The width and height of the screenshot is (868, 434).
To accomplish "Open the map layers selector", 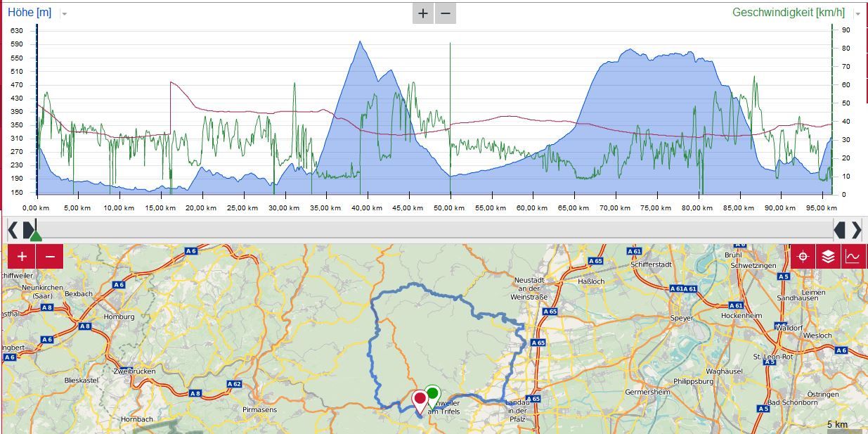I will point(829,257).
